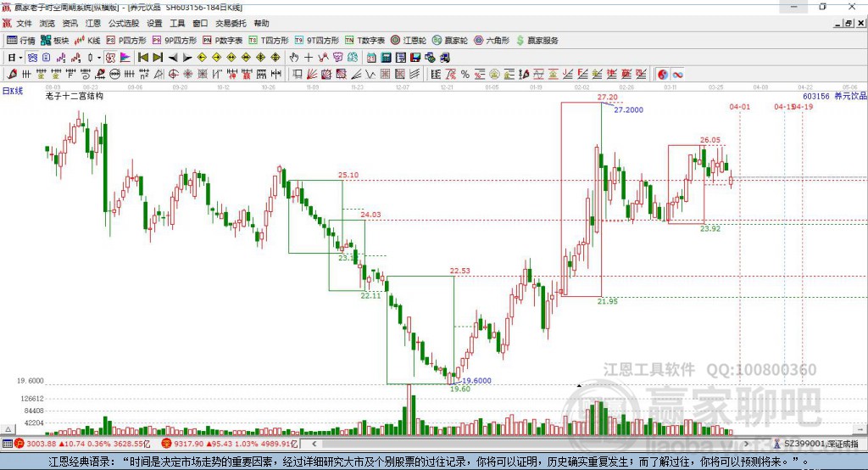Click horizontal scrollbar left arrow
The height and width of the screenshot is (470, 868).
coord(314,444)
